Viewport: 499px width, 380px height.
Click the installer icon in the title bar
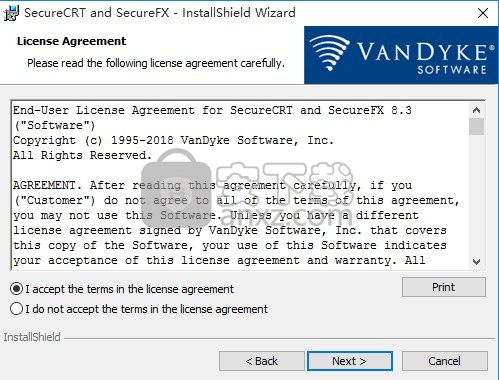coord(11,13)
